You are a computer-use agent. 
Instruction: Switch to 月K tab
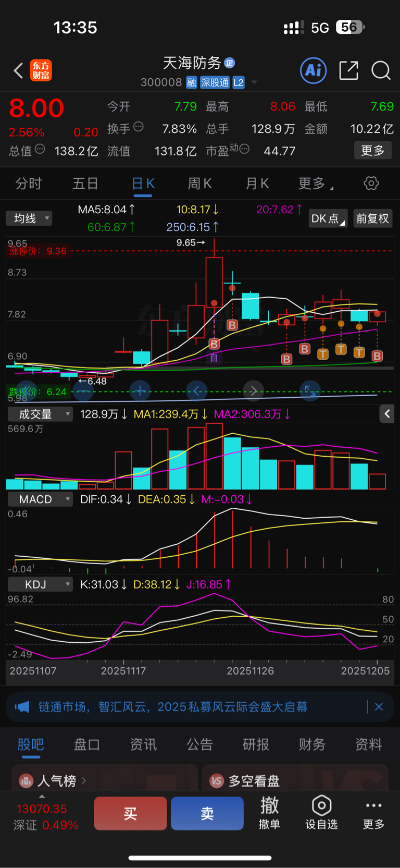[x=257, y=184]
